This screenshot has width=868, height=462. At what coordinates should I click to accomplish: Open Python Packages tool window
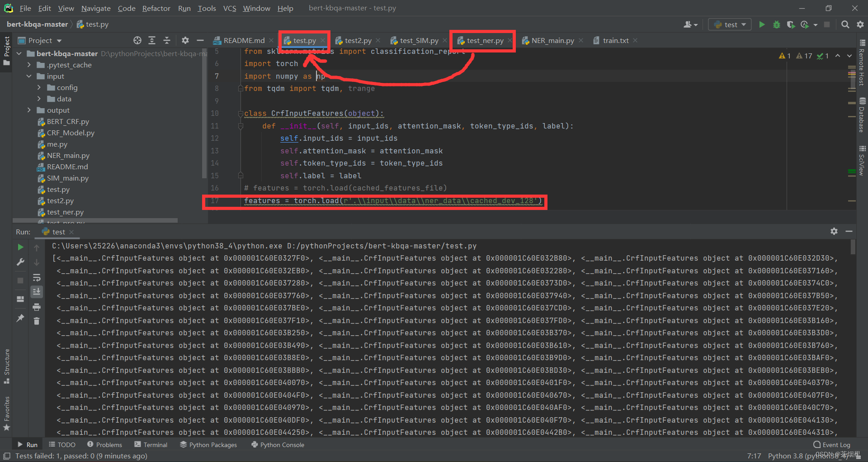208,445
